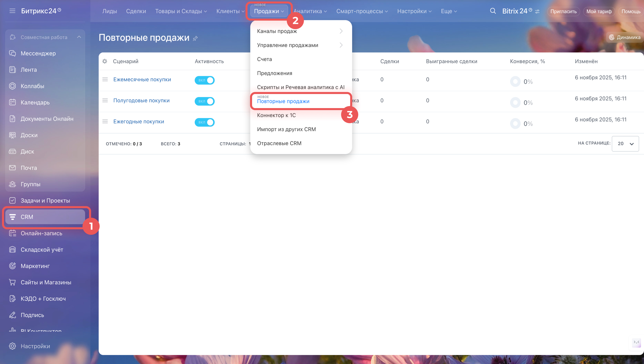
Task: Click the drag handle of Ежегодные покупки row
Action: (x=105, y=122)
